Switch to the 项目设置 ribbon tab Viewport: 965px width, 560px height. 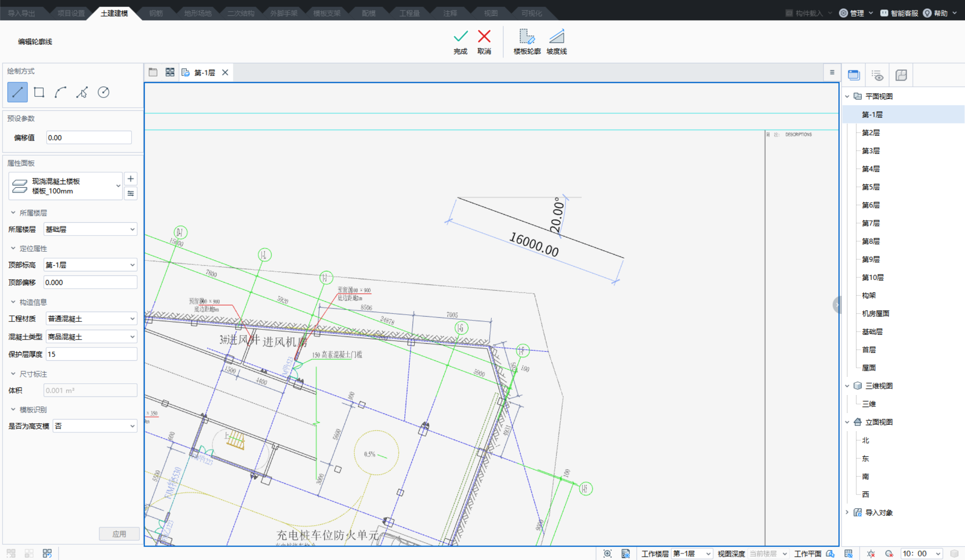71,14
